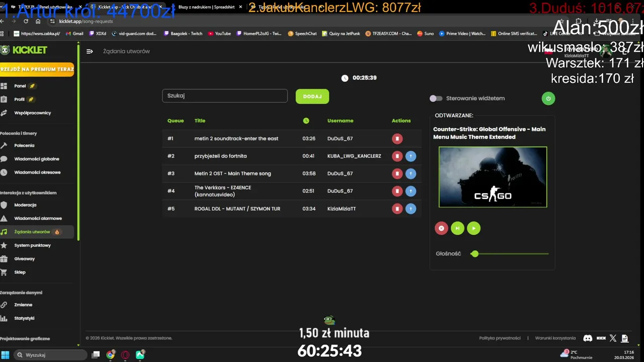This screenshot has height=362, width=644.
Task: Open System punktowy star item
Action: pyautogui.click(x=32, y=245)
